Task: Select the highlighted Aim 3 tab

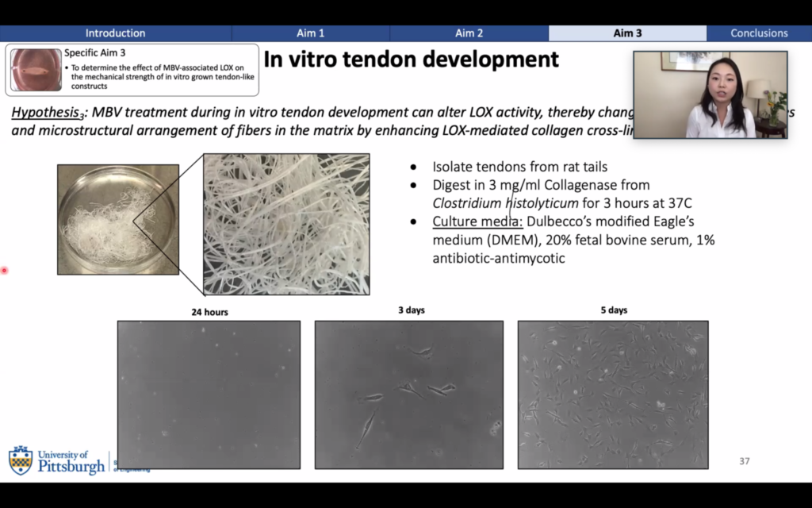Action: [627, 33]
